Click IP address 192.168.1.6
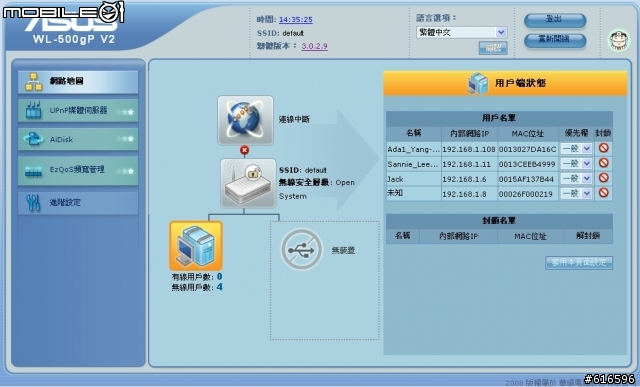 pyautogui.click(x=464, y=179)
